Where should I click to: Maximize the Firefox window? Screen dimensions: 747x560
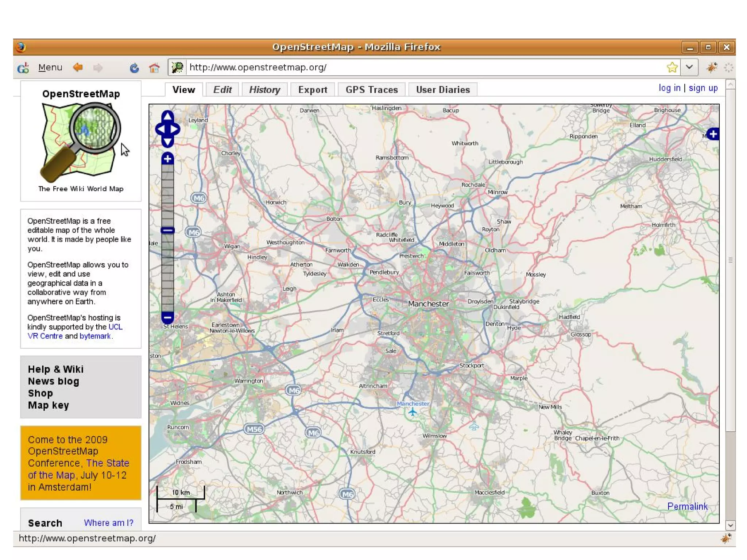[x=708, y=47]
